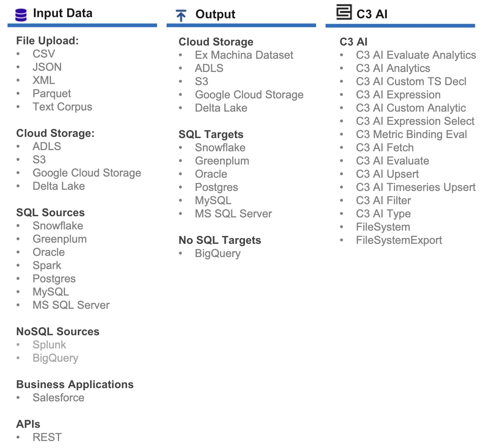
Task: Click the Input Data database icon
Action: pyautogui.click(x=21, y=14)
